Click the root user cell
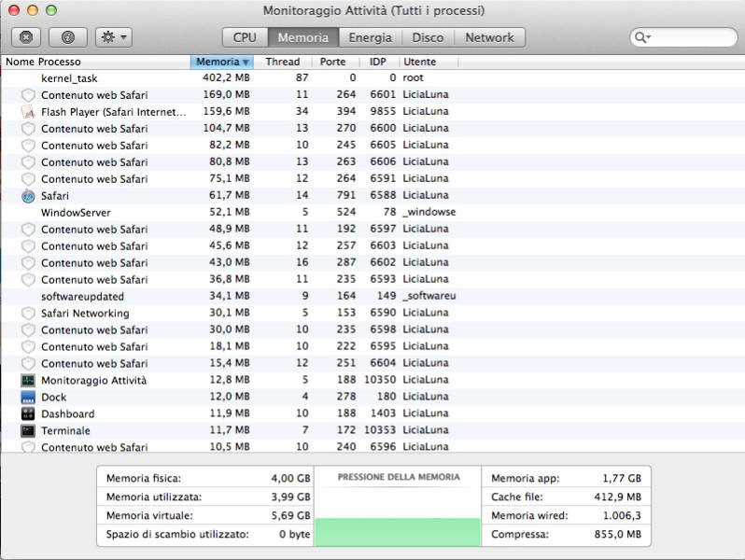Image resolution: width=745 pixels, height=560 pixels. coord(413,77)
